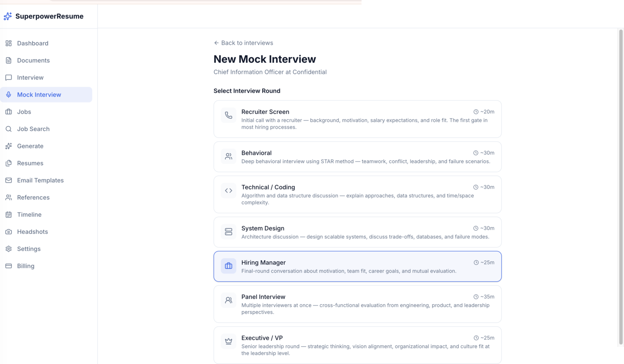Open the Dashboard from the sidebar
Screen dimensions: 624x364
(x=32, y=43)
